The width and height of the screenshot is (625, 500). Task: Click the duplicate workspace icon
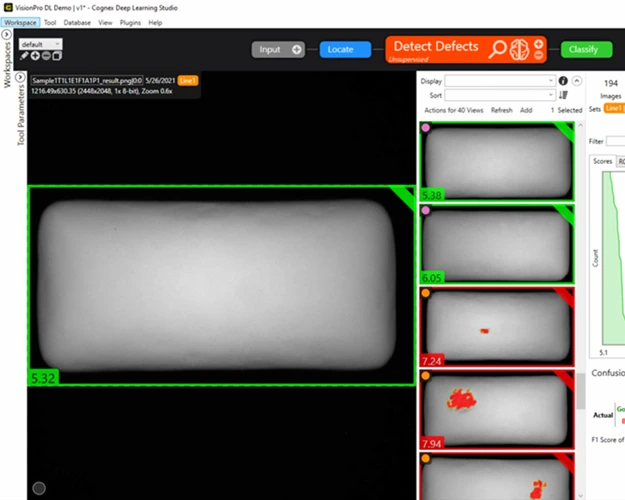pyautogui.click(x=57, y=56)
